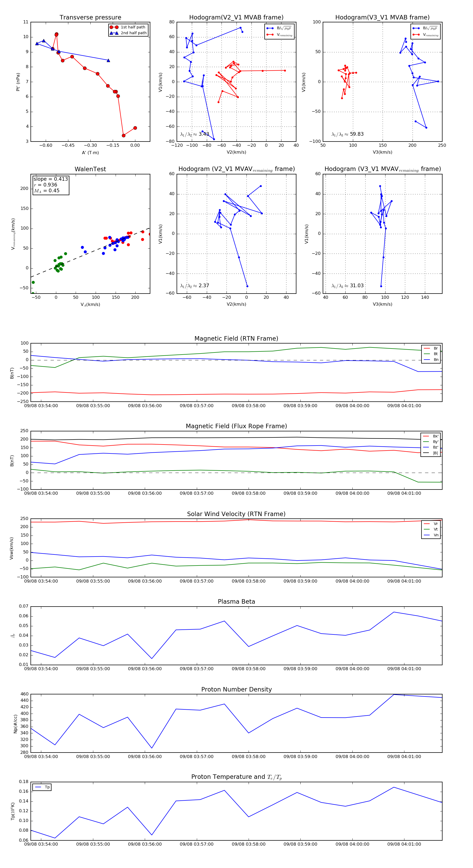The height and width of the screenshot is (868, 473).
Task: Click the "Proton Temperature and Te/Tp" title
Action: (236, 777)
